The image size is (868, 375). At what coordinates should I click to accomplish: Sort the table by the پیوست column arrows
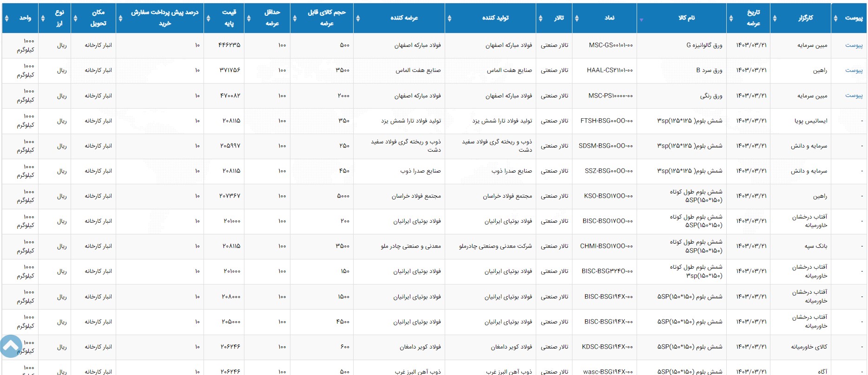point(835,18)
